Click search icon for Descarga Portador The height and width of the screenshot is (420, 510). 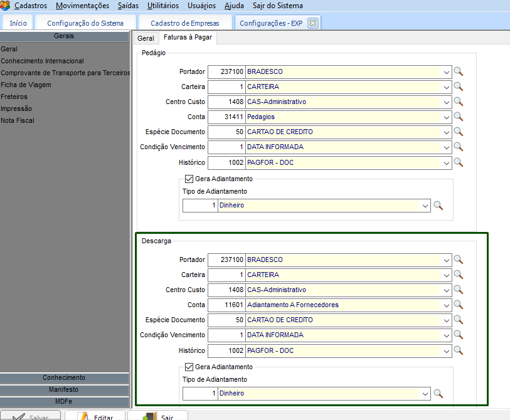[x=459, y=260]
